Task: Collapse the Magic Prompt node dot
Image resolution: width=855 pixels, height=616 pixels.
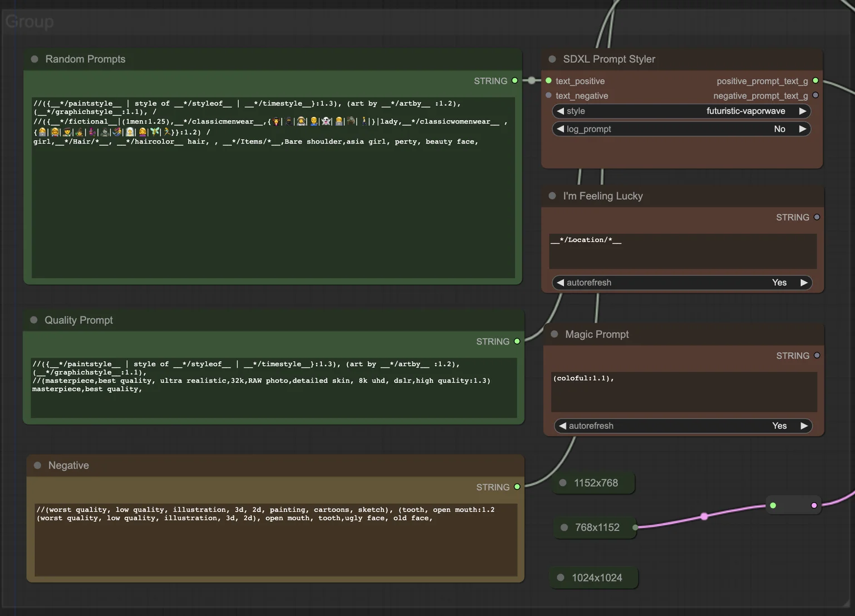Action: click(554, 334)
